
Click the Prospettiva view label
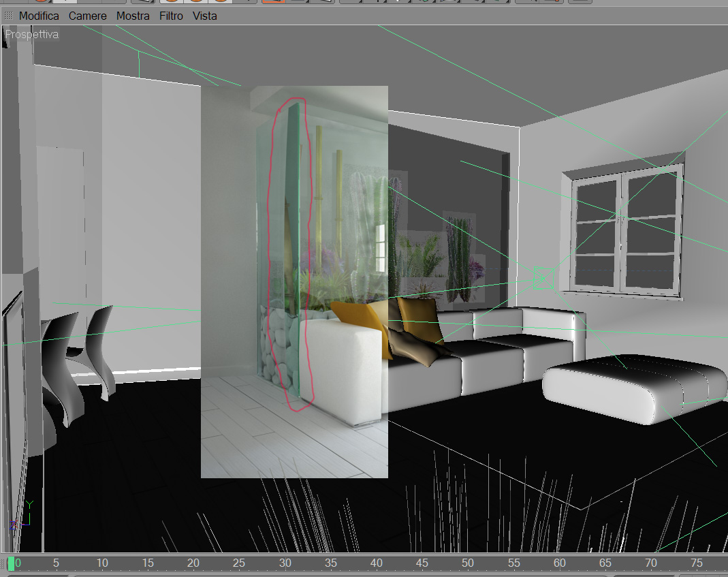coord(32,34)
